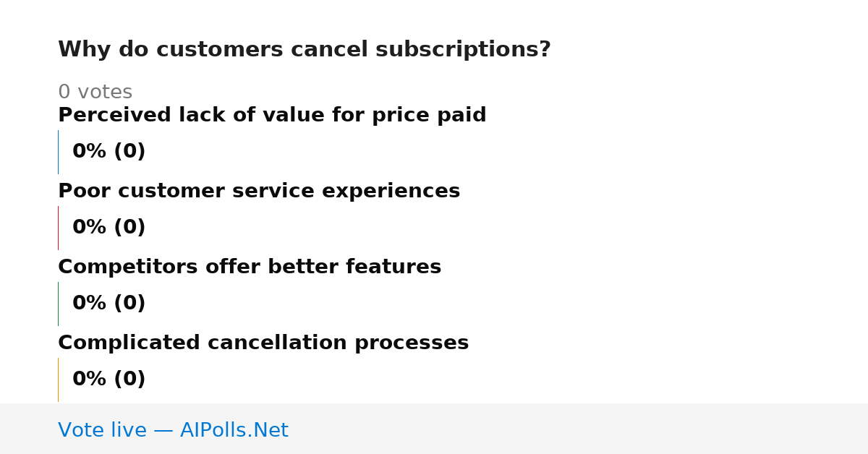Click the percentage under 'Complicated cancellation processes'
Viewport: 868px width, 454px height.
109,380
